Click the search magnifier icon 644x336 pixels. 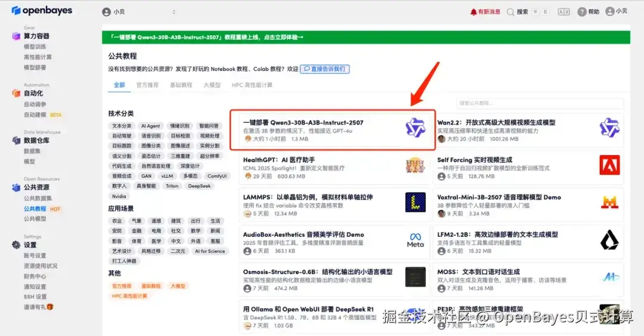(x=510, y=12)
